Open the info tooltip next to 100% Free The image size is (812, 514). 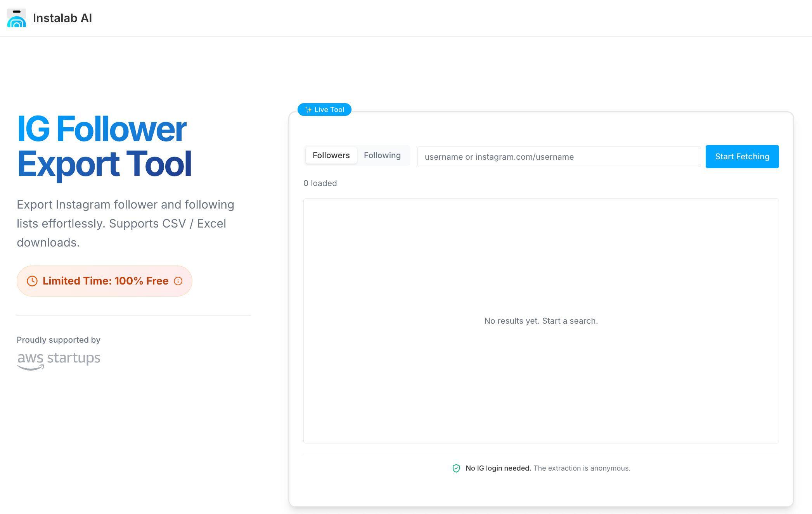pyautogui.click(x=178, y=281)
